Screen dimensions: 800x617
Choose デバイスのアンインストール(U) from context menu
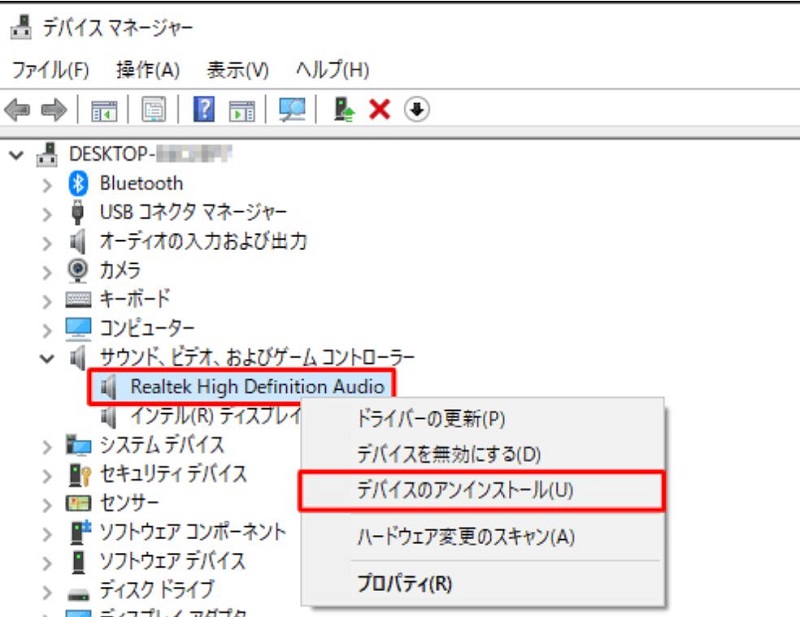click(x=482, y=490)
